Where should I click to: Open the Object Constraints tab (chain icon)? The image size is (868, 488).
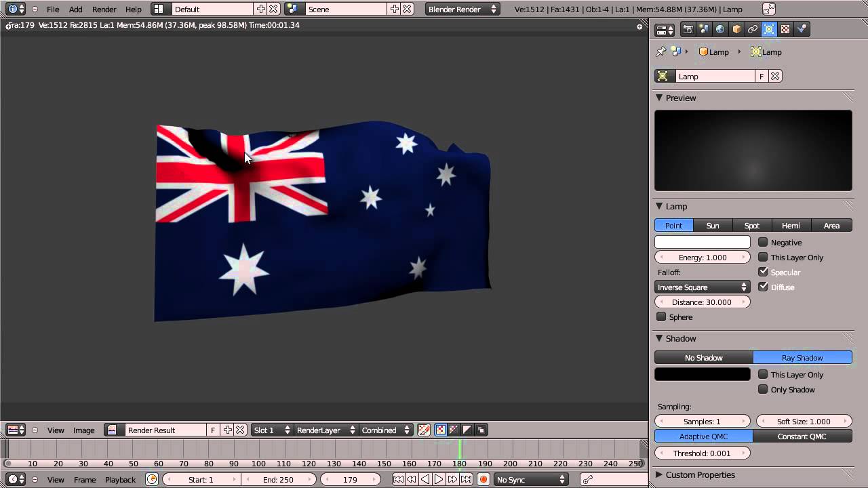[753, 29]
